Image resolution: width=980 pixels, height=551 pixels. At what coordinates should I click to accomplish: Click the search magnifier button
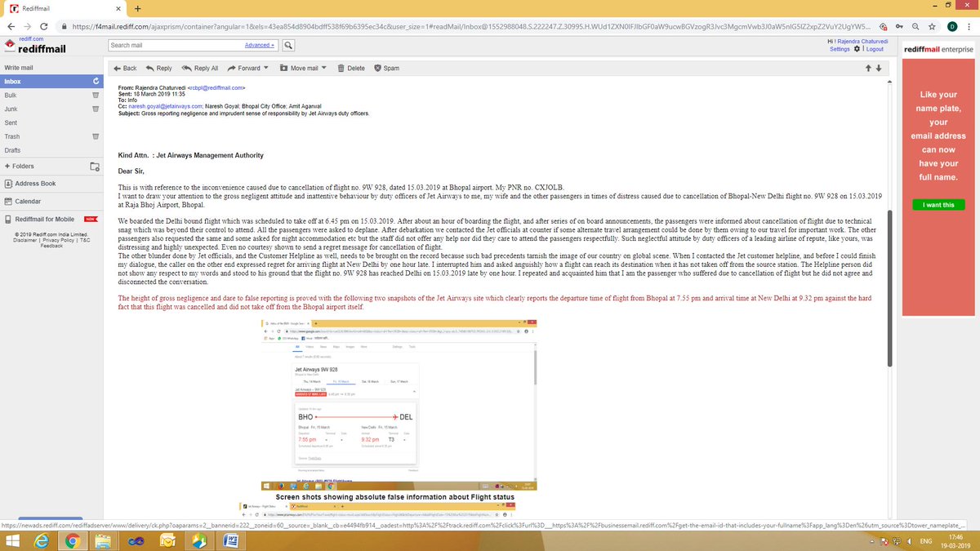point(287,46)
